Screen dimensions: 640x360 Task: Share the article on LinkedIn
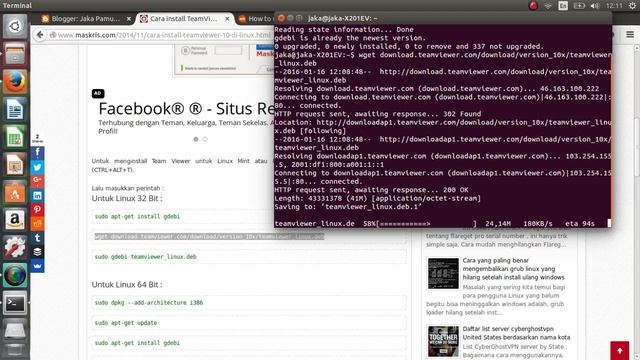point(37,196)
